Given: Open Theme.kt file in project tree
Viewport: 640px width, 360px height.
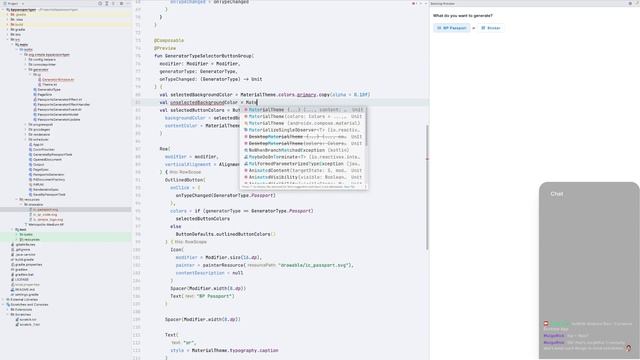Looking at the screenshot, I should tap(47, 84).
